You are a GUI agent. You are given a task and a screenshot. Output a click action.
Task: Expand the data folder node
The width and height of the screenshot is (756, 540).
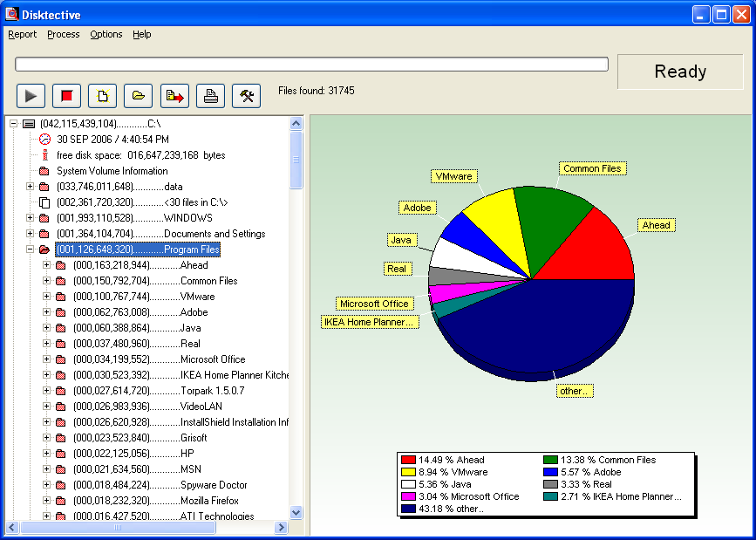click(x=30, y=187)
